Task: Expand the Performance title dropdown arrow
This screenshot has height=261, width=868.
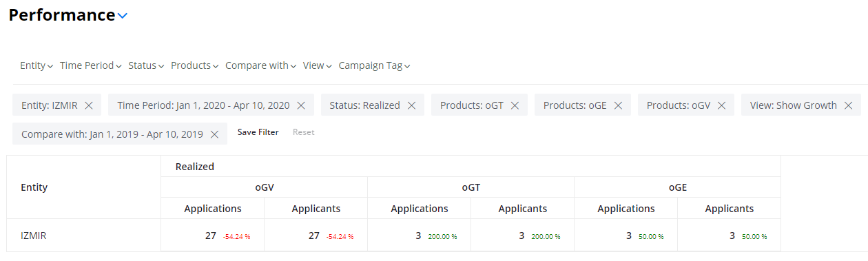Action: (123, 16)
